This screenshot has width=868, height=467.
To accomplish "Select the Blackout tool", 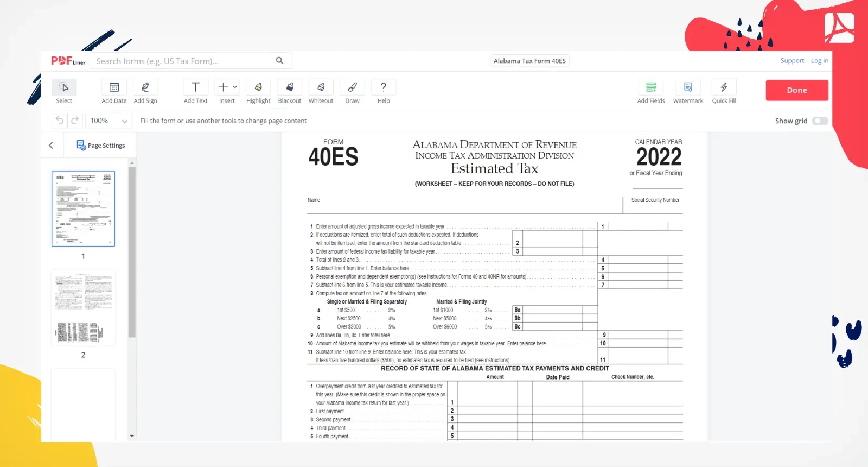I will (x=290, y=87).
